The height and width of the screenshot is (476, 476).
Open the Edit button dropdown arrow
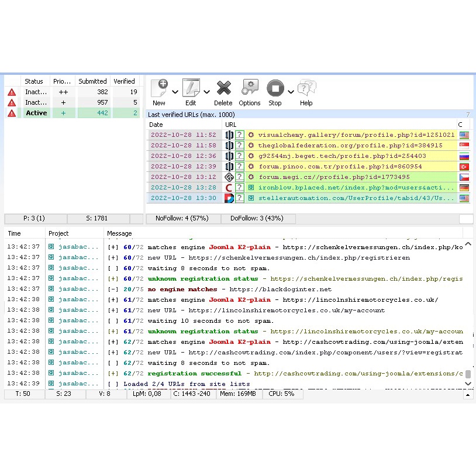[x=206, y=92]
